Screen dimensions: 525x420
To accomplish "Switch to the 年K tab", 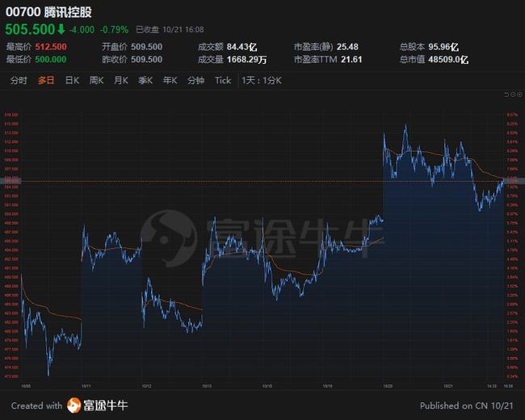I will tap(170, 81).
